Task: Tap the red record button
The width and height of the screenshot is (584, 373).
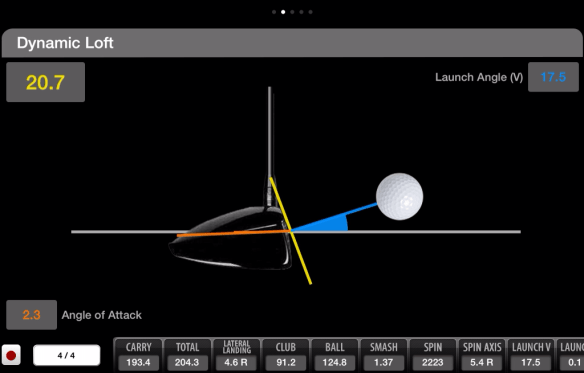Action: coord(11,355)
